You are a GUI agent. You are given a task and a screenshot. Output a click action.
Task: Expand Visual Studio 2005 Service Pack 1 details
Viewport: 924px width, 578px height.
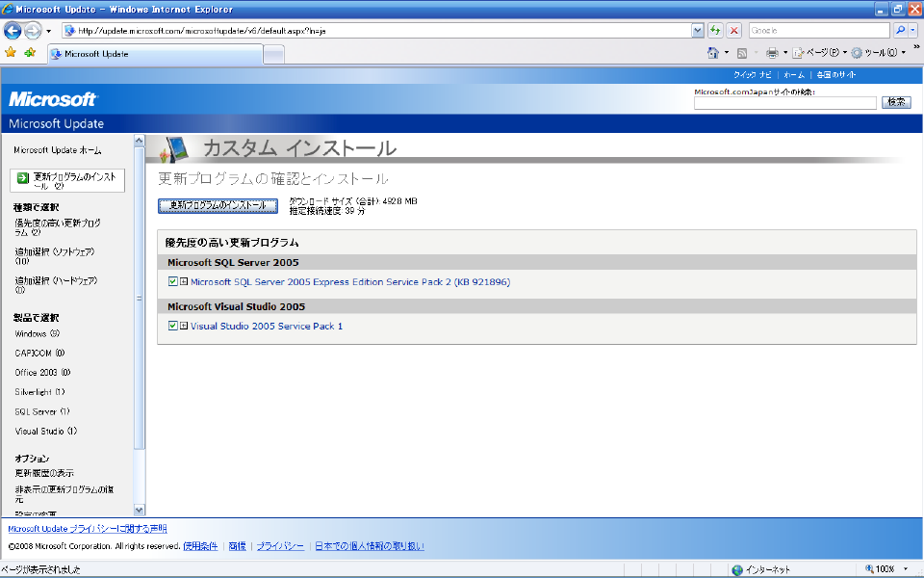(184, 326)
